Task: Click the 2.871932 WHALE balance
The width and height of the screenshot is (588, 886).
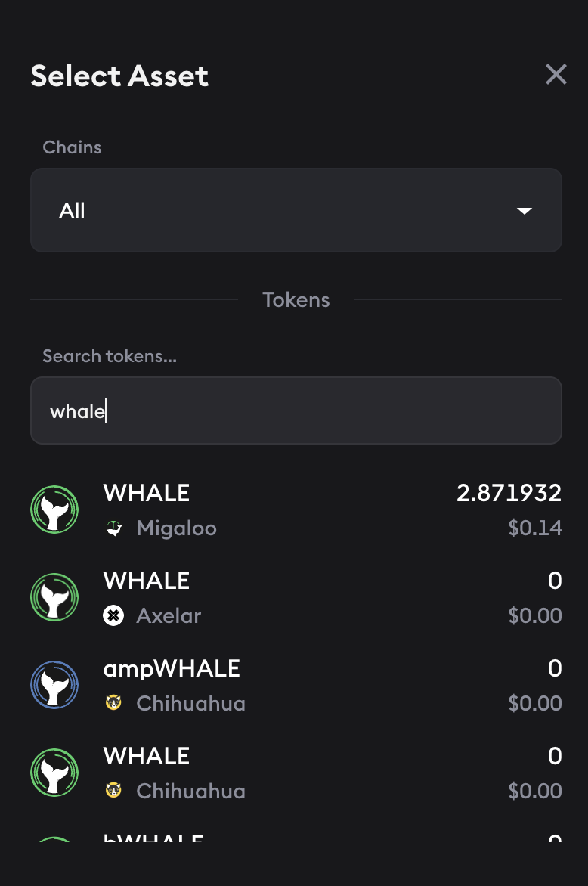Action: pyautogui.click(x=509, y=493)
